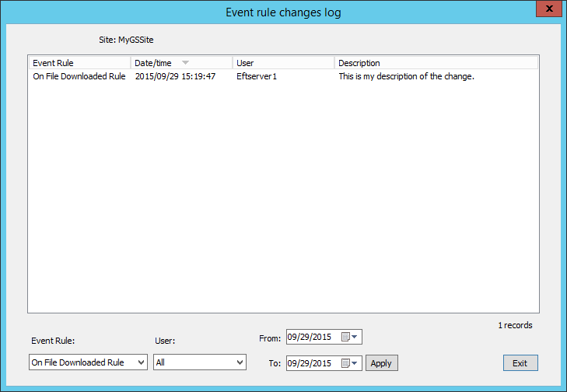
Task: Expand the Event Rule filter dropdown
Action: point(140,362)
